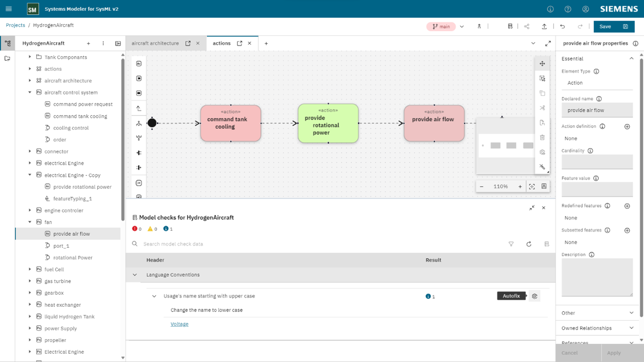This screenshot has height=362, width=644.
Task: Select the Action tool in the left palette
Action: point(138,63)
